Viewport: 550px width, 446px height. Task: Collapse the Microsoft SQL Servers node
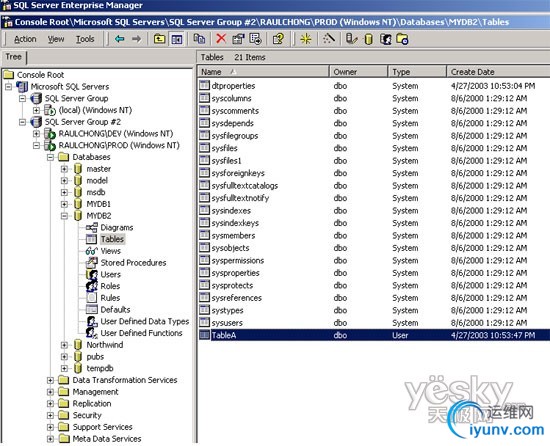(8, 87)
